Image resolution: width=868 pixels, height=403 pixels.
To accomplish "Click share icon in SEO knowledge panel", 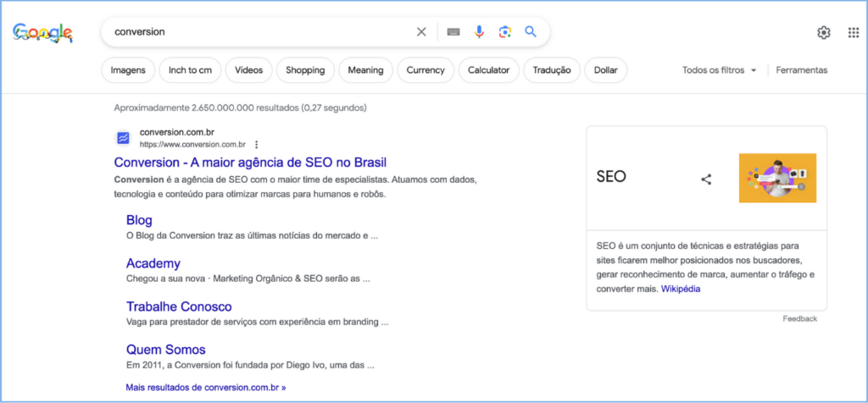I will tap(706, 179).
